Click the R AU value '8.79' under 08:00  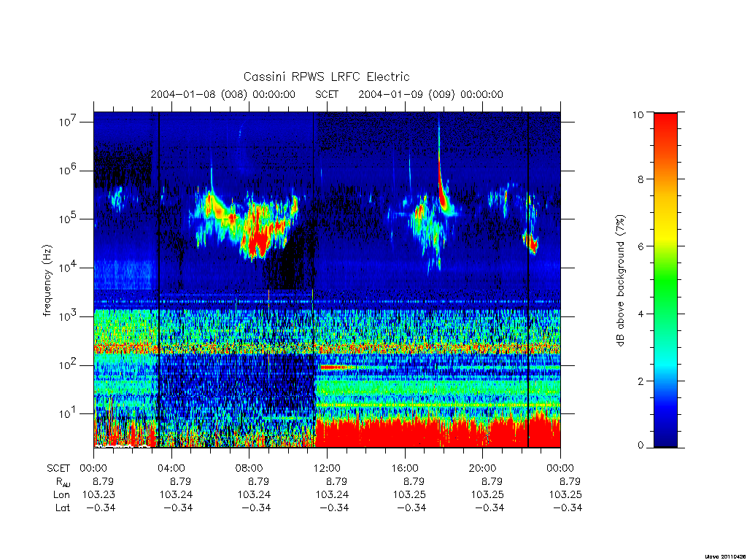pyautogui.click(x=259, y=481)
